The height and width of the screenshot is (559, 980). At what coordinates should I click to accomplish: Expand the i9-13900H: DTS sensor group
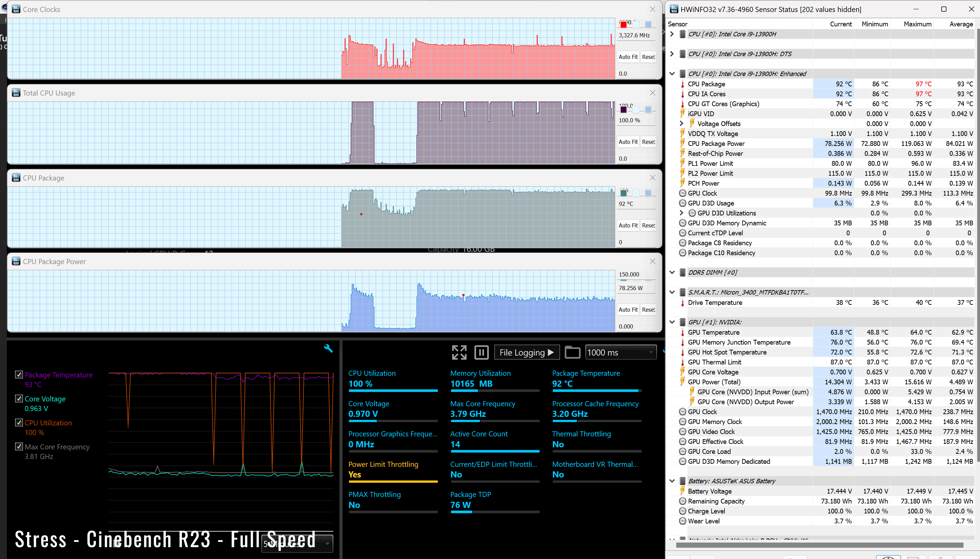(672, 54)
